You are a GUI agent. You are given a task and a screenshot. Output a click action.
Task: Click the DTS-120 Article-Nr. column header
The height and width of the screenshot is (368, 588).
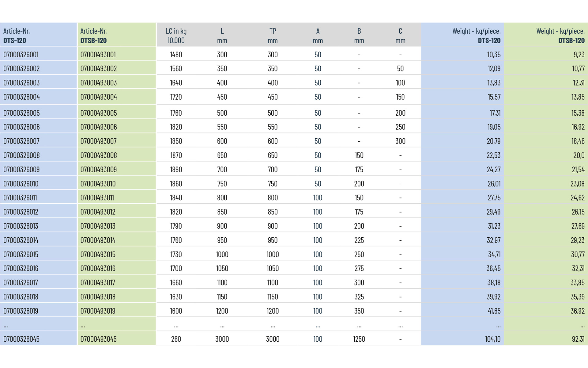pos(17,36)
